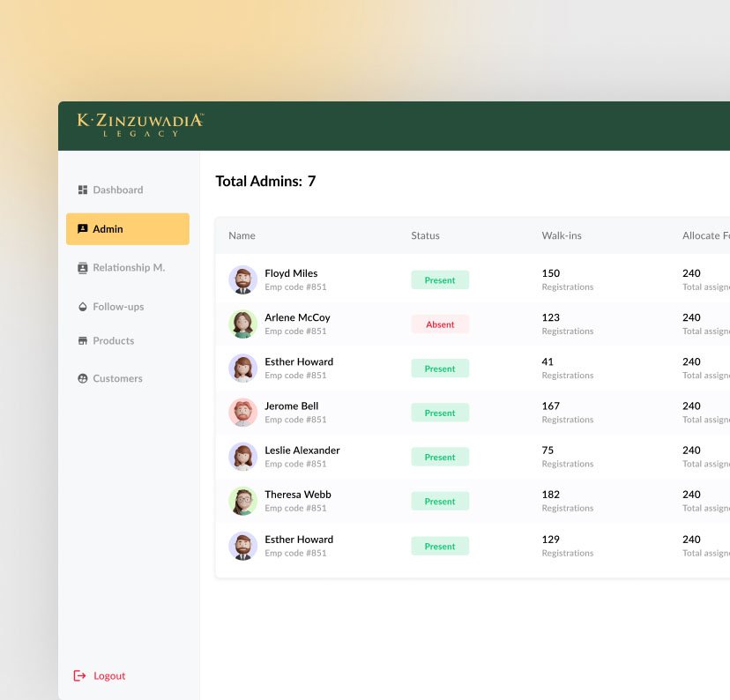
Task: Open Floyd Miles's avatar thumbnail
Action: pos(242,279)
